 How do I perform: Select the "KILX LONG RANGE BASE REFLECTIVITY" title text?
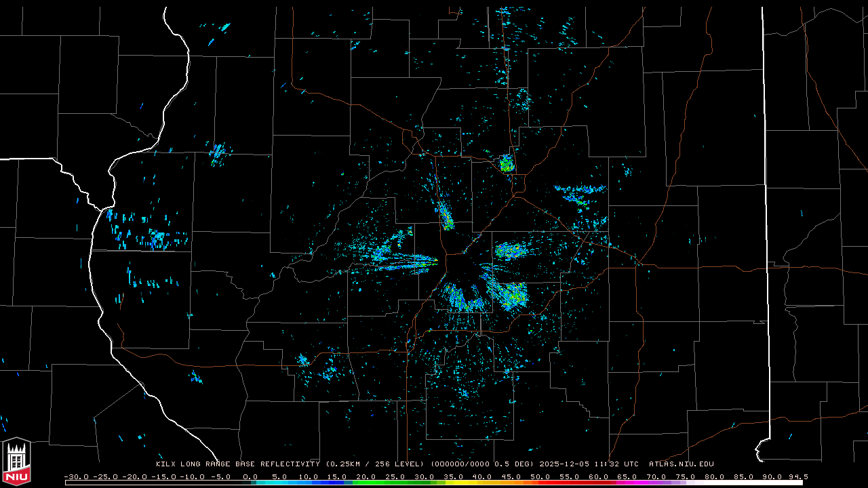[x=238, y=464]
